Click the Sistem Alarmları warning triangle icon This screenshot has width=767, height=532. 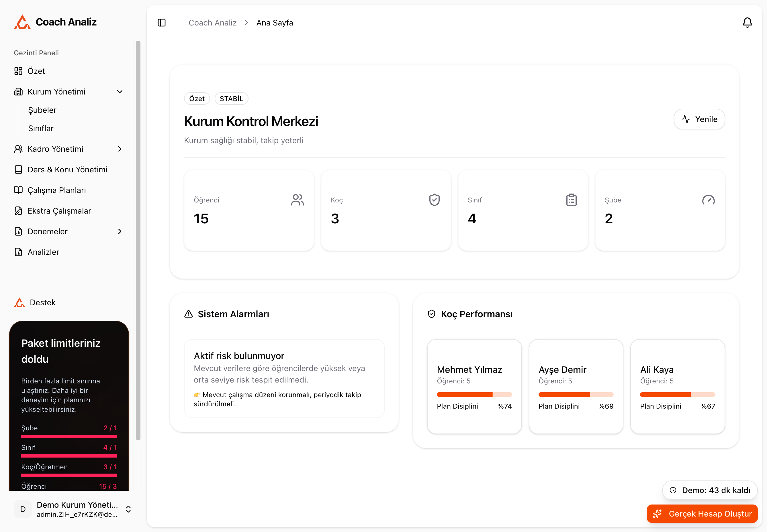click(x=189, y=314)
